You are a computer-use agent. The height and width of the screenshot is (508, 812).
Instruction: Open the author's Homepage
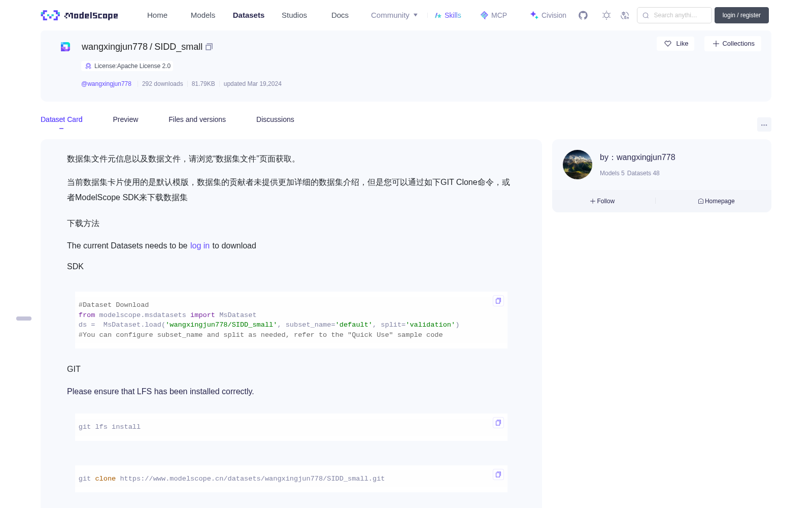[x=716, y=201]
